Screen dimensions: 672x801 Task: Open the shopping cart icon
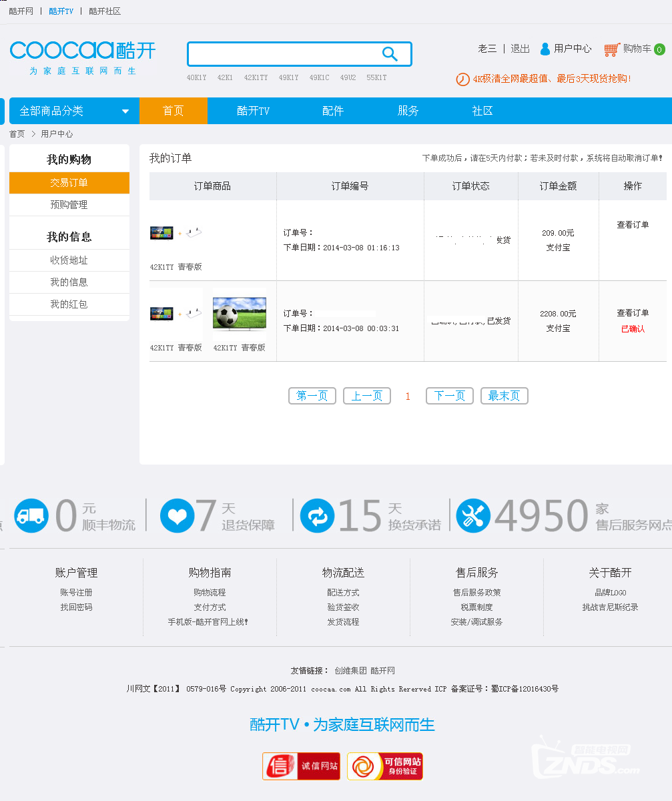(611, 49)
